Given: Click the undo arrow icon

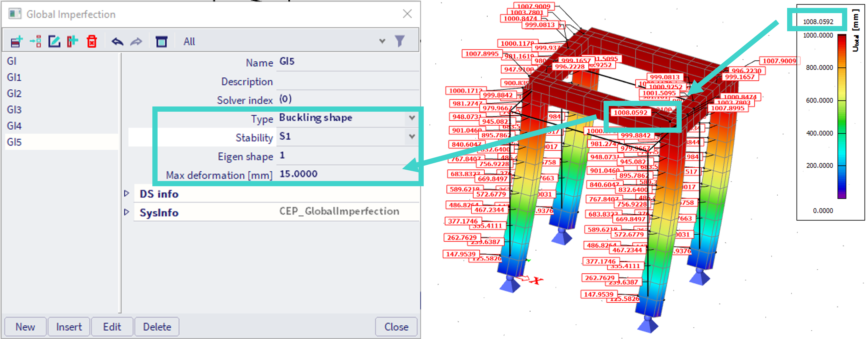Looking at the screenshot, I should (117, 42).
